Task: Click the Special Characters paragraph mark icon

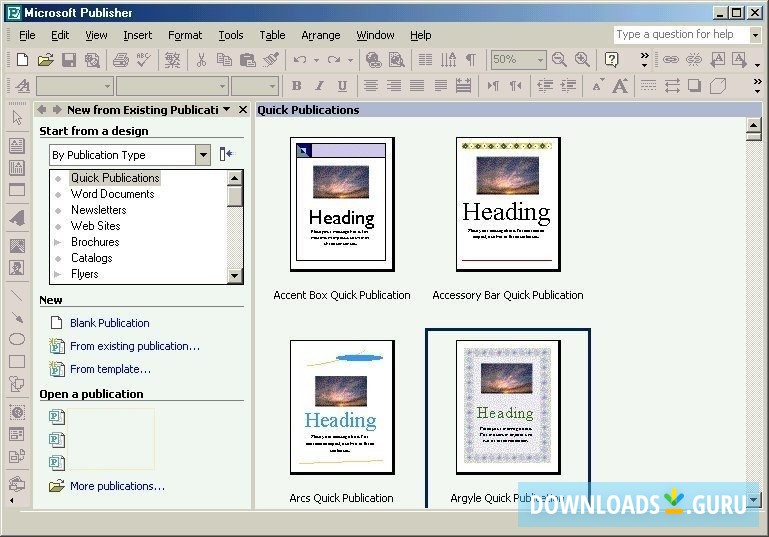Action: (471, 60)
